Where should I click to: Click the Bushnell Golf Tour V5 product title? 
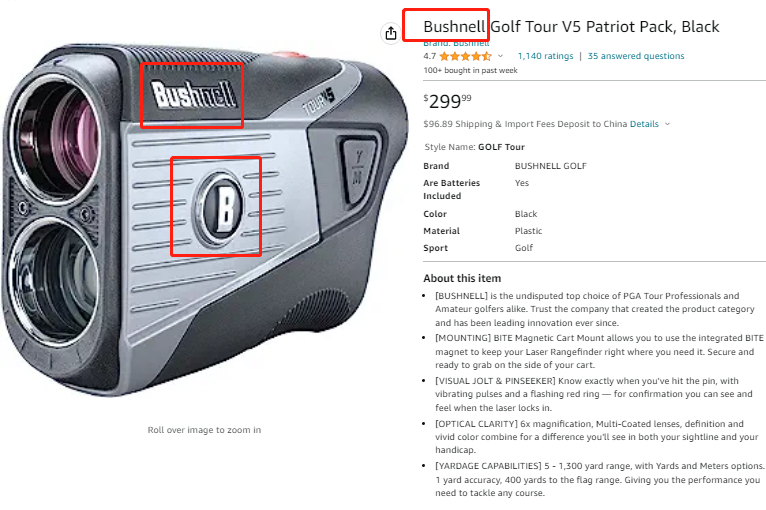tap(571, 26)
